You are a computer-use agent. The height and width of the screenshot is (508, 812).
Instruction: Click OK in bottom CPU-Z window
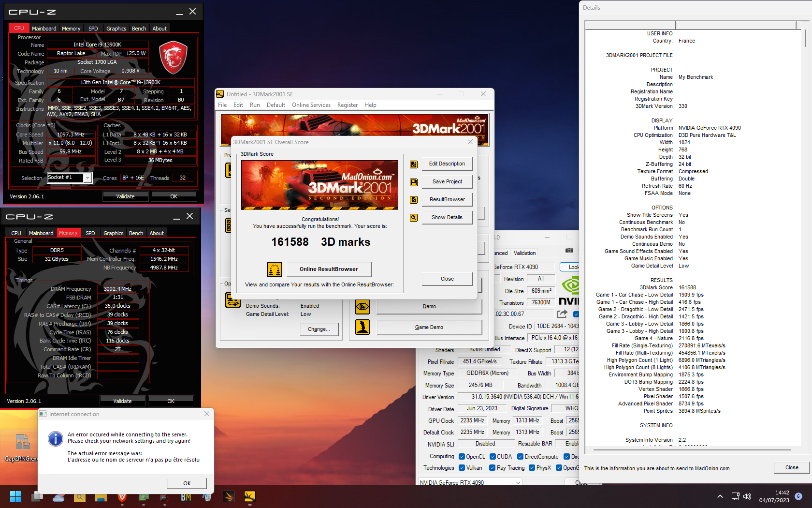point(171,401)
